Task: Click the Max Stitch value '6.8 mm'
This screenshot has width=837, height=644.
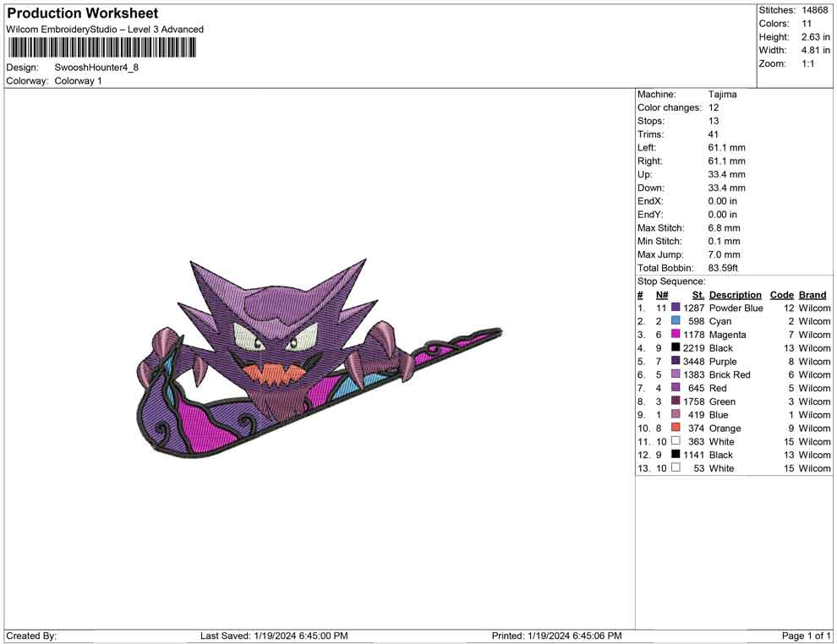Action: pyautogui.click(x=724, y=228)
